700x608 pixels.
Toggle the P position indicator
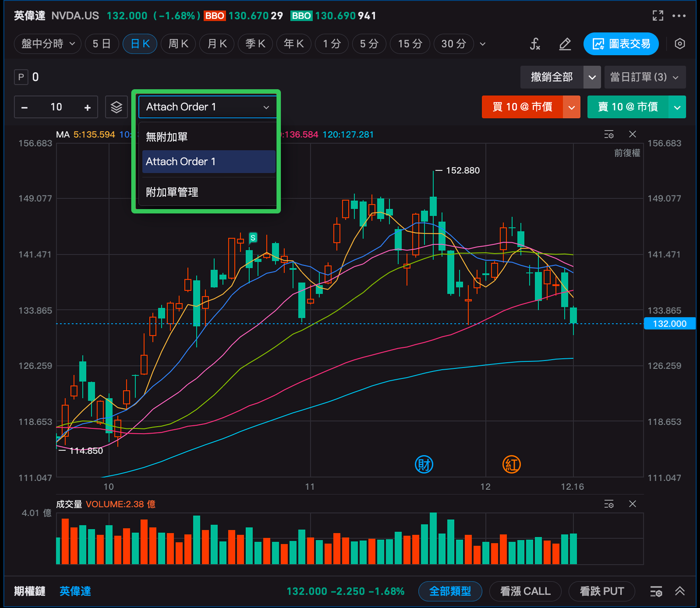[21, 77]
